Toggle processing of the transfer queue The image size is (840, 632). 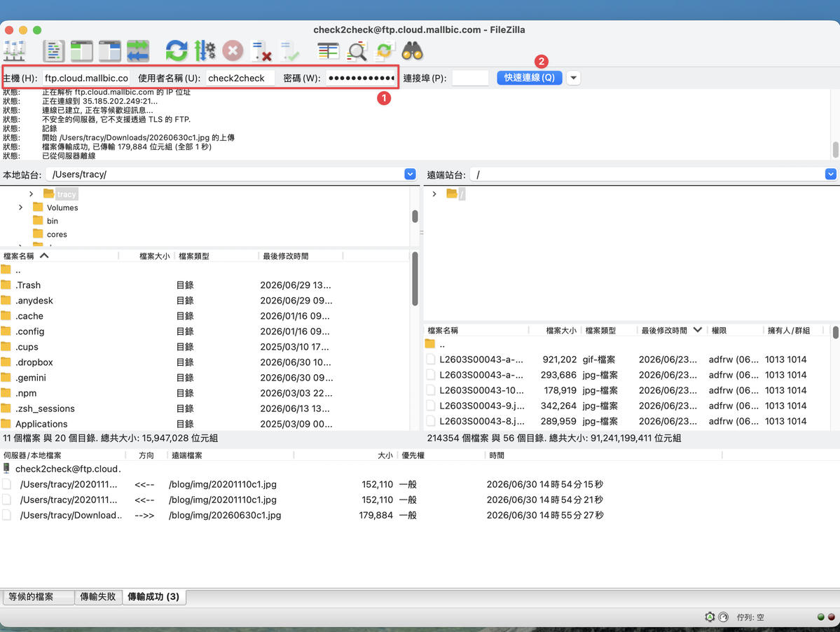[x=205, y=51]
